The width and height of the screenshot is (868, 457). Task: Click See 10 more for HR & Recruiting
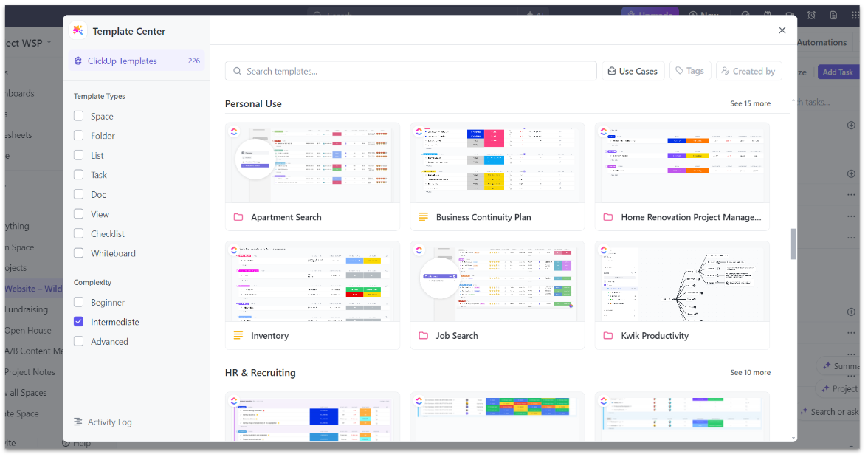click(x=750, y=373)
